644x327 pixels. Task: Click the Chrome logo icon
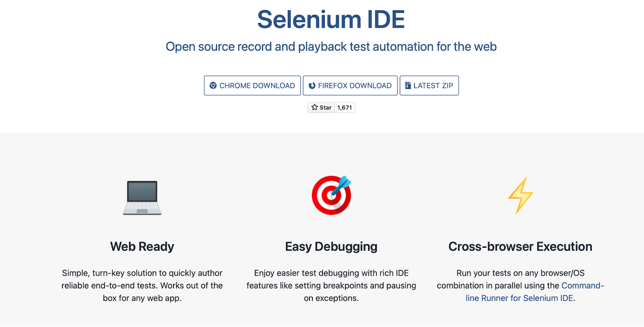tap(213, 85)
